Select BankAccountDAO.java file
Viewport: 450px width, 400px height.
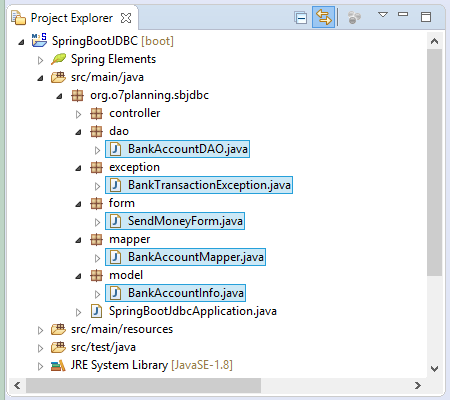click(177, 149)
